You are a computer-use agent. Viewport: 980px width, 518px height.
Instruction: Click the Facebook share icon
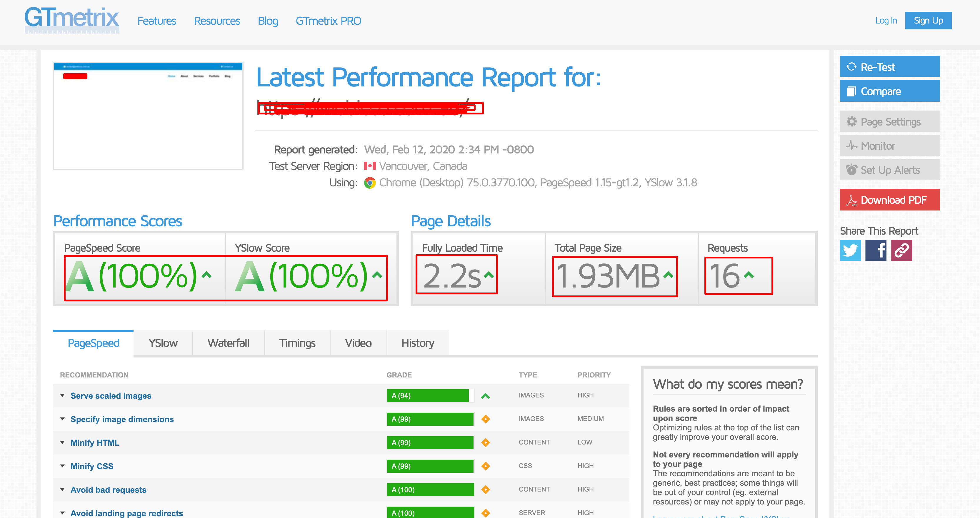(x=876, y=250)
